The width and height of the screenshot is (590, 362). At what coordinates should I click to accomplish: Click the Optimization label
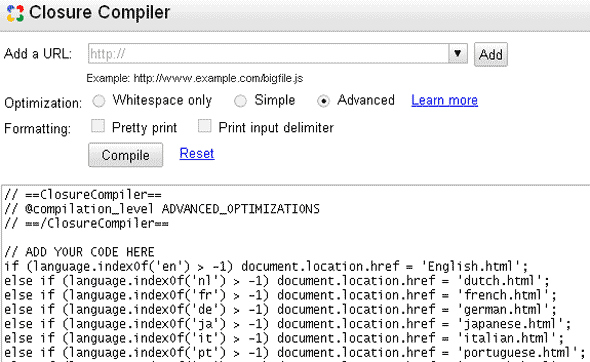tap(43, 103)
